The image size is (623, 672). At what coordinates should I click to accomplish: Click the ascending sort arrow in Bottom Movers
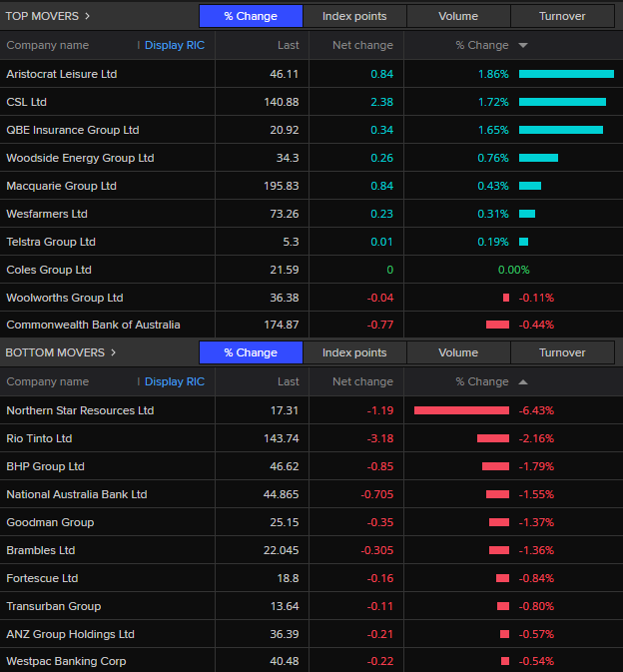(x=523, y=382)
